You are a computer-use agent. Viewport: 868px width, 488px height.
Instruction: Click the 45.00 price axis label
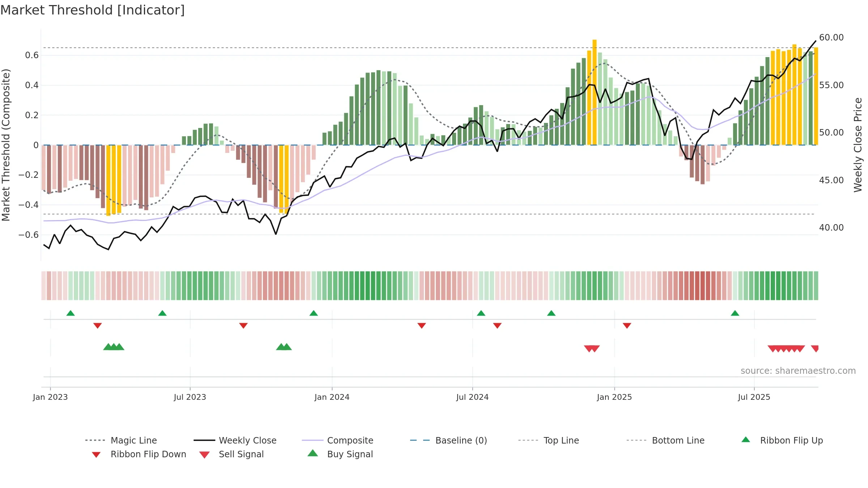tap(831, 180)
